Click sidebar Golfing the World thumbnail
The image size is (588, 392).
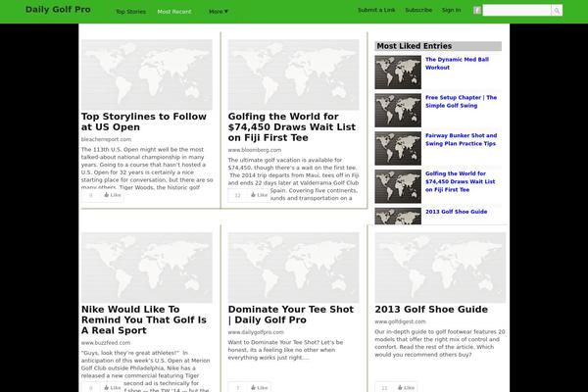[x=398, y=186]
